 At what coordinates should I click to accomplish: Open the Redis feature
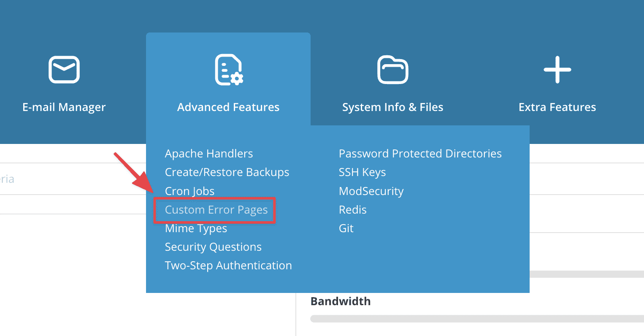pyautogui.click(x=352, y=209)
